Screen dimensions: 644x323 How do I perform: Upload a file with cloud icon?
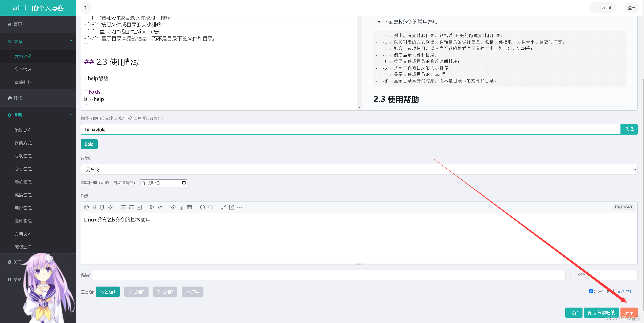(x=173, y=207)
